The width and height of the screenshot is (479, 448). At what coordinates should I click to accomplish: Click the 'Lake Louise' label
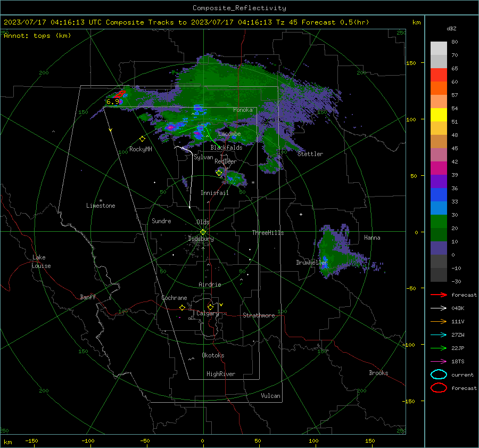click(41, 262)
